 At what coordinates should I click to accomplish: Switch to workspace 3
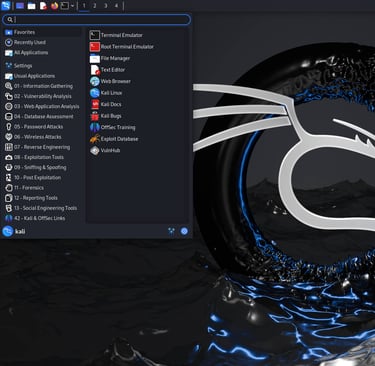(106, 6)
